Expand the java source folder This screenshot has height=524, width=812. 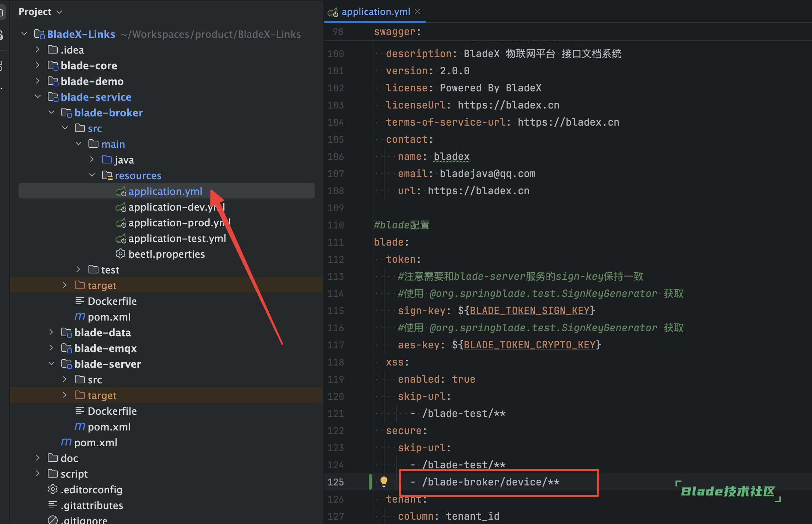point(92,160)
